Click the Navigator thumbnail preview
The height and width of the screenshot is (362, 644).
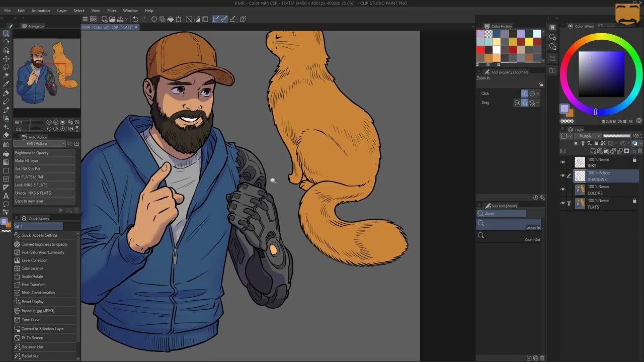pyautogui.click(x=47, y=73)
